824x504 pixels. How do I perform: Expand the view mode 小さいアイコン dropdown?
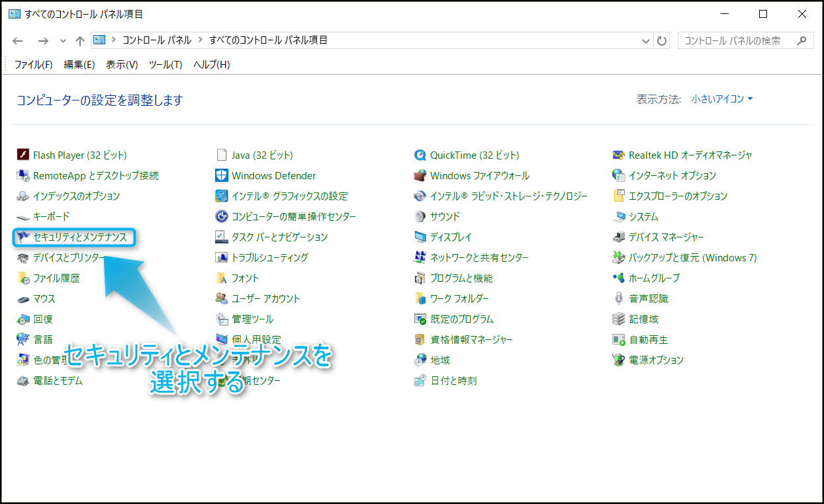722,99
